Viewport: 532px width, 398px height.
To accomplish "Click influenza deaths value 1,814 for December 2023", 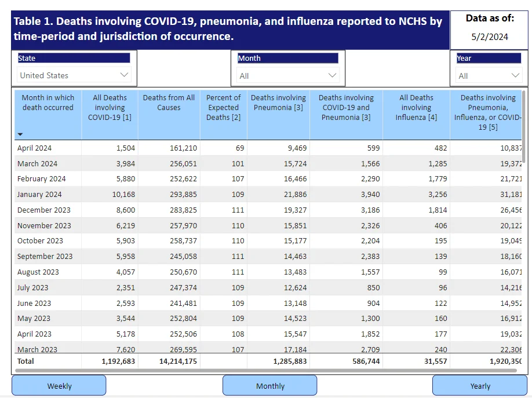I will (438, 210).
